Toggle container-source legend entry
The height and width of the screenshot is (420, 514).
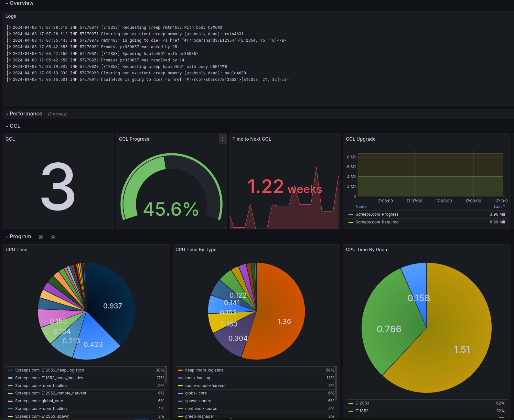click(201, 409)
